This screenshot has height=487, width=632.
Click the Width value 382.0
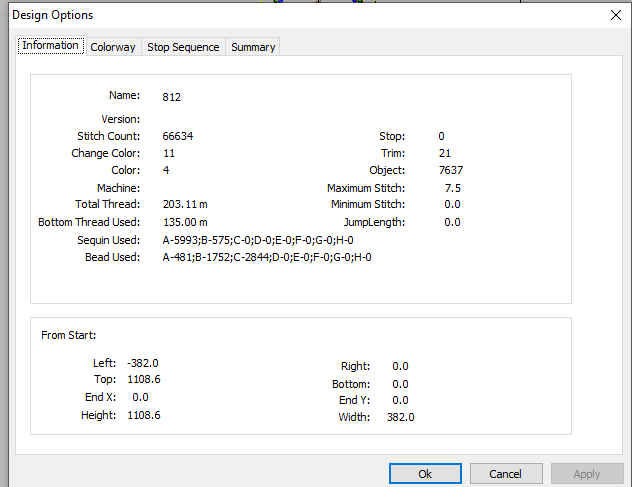[x=401, y=417]
